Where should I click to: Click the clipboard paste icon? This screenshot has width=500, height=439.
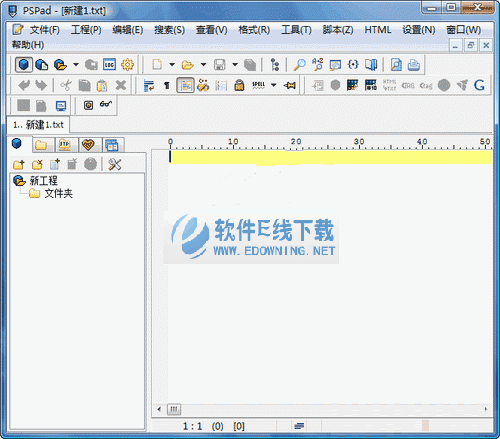pos(102,86)
